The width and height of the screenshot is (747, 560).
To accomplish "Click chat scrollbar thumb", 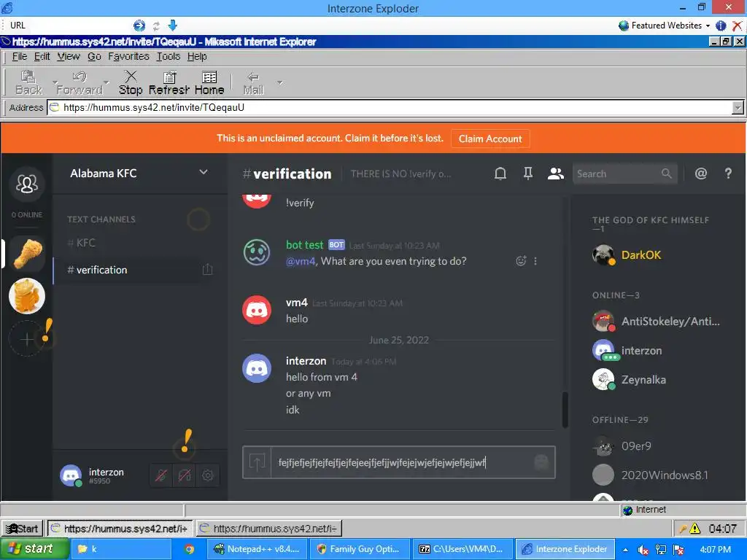I will (565, 410).
